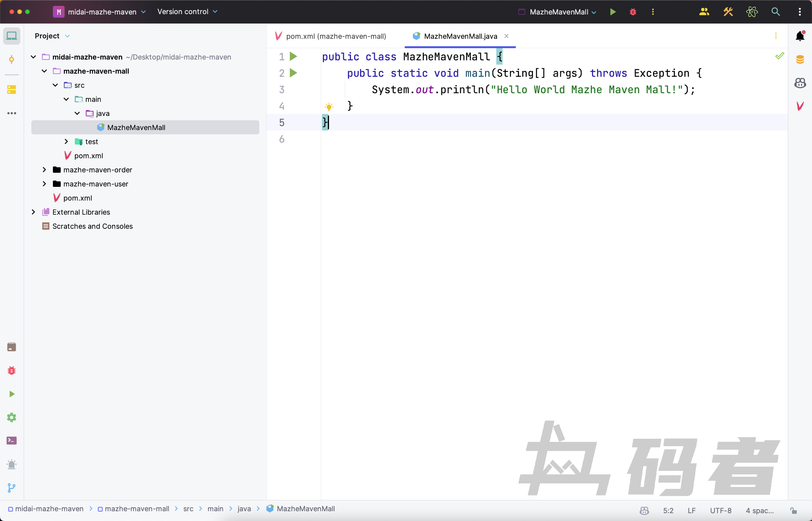Screen dimensions: 812x521
Task: Open the Database tool window icon
Action: [800, 60]
